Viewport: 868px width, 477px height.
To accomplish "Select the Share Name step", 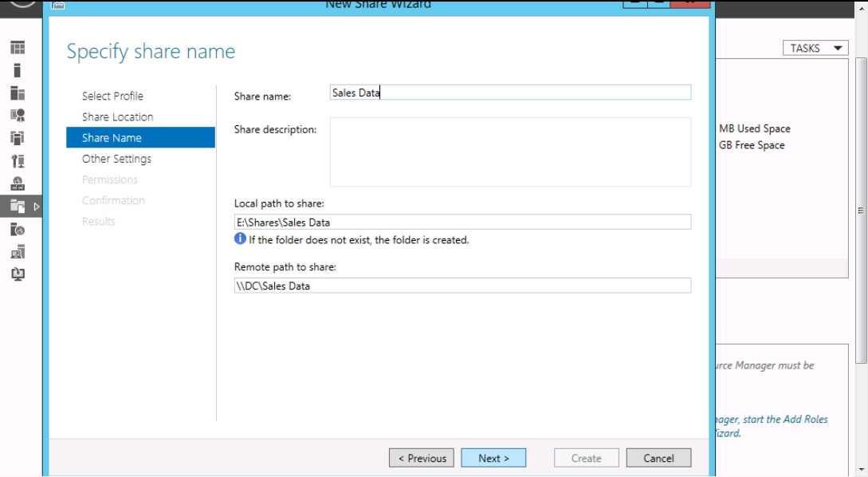I will point(140,137).
